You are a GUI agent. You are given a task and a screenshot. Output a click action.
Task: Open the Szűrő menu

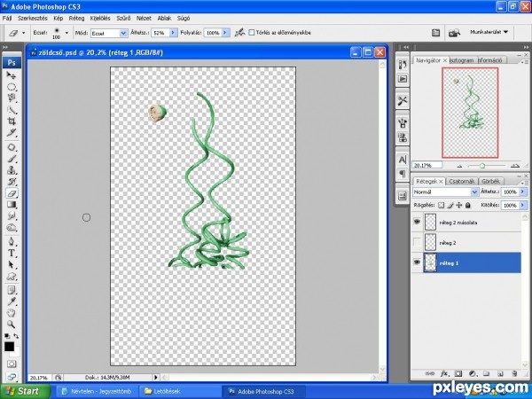coord(123,18)
